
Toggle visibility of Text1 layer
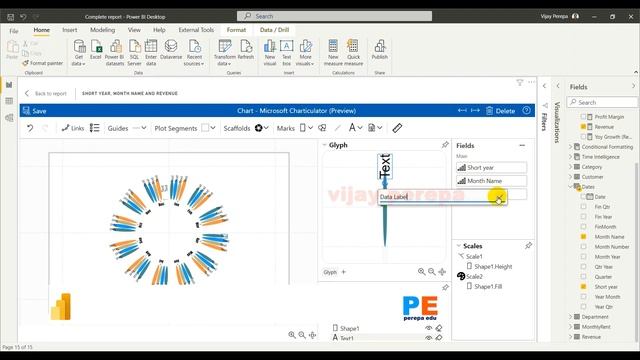click(x=429, y=338)
